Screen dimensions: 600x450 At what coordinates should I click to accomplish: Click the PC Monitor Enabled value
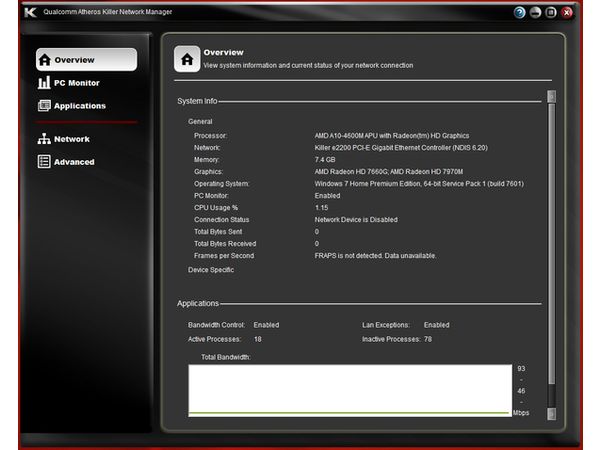click(327, 196)
